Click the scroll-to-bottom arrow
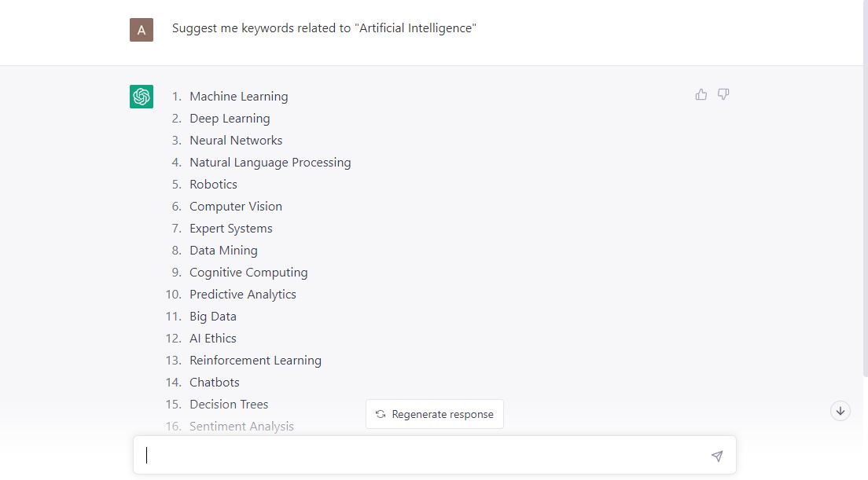The image size is (868, 480). [840, 410]
